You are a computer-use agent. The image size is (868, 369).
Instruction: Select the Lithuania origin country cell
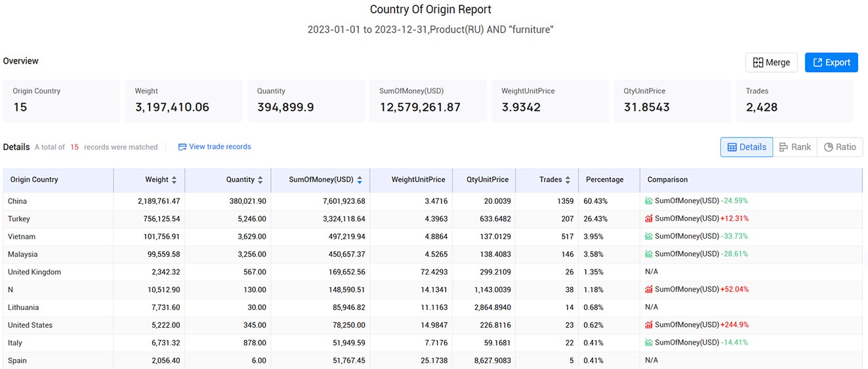pyautogui.click(x=58, y=307)
